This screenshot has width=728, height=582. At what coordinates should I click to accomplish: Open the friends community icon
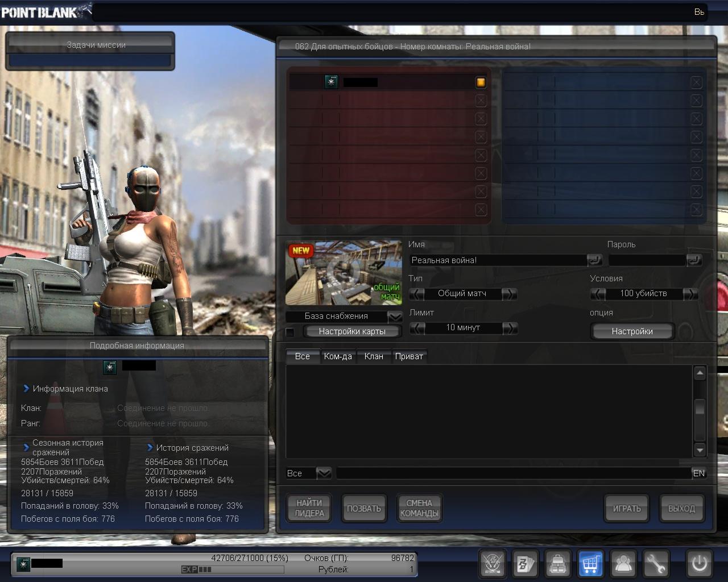click(x=623, y=564)
